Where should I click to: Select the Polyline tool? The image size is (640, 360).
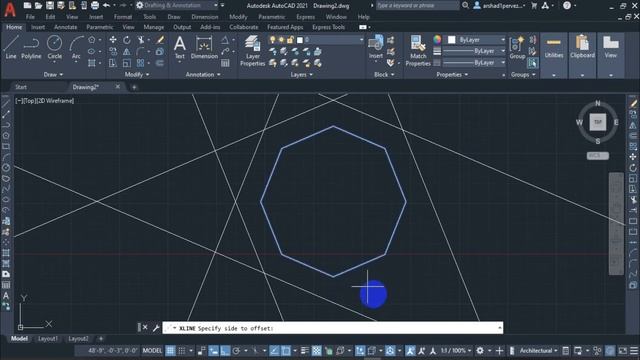(x=31, y=47)
